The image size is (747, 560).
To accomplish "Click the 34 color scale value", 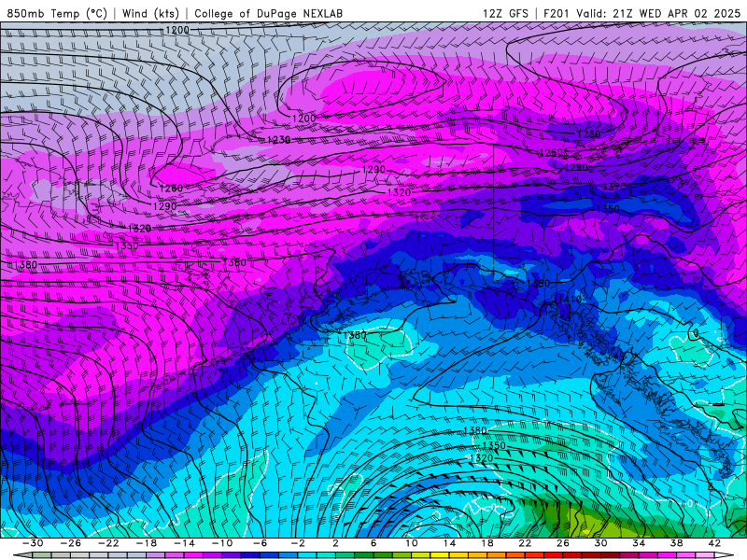I will (x=639, y=543).
